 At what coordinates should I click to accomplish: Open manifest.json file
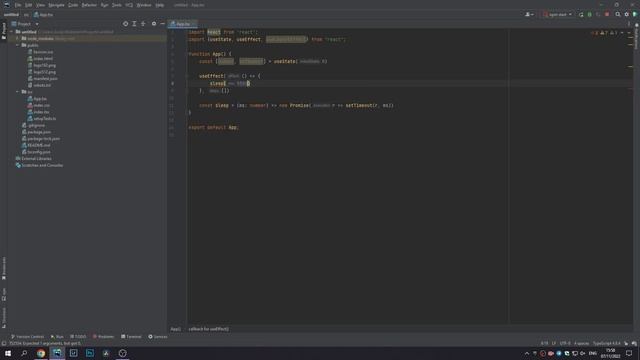(x=45, y=78)
